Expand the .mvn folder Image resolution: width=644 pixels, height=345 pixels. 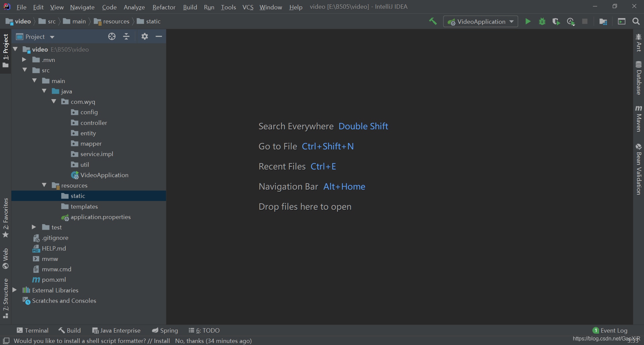click(24, 60)
